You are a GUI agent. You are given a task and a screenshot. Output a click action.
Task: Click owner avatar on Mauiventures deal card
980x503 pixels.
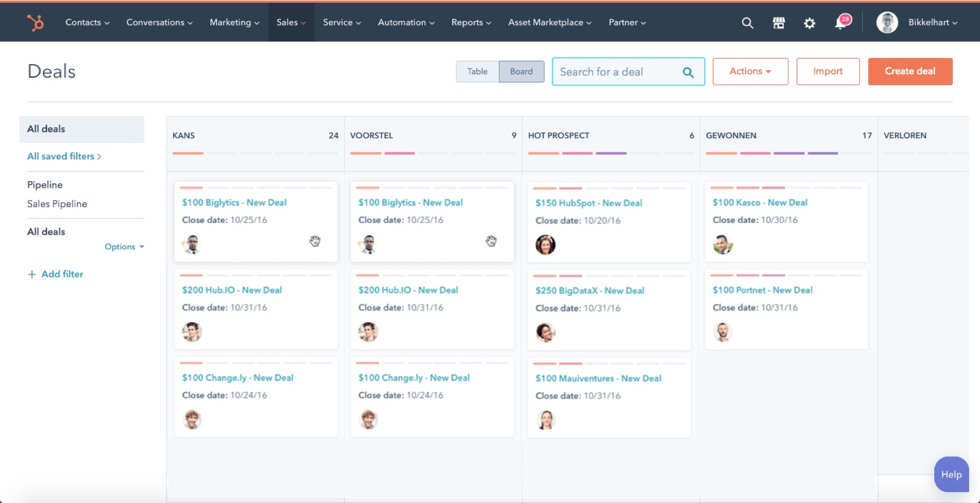545,420
